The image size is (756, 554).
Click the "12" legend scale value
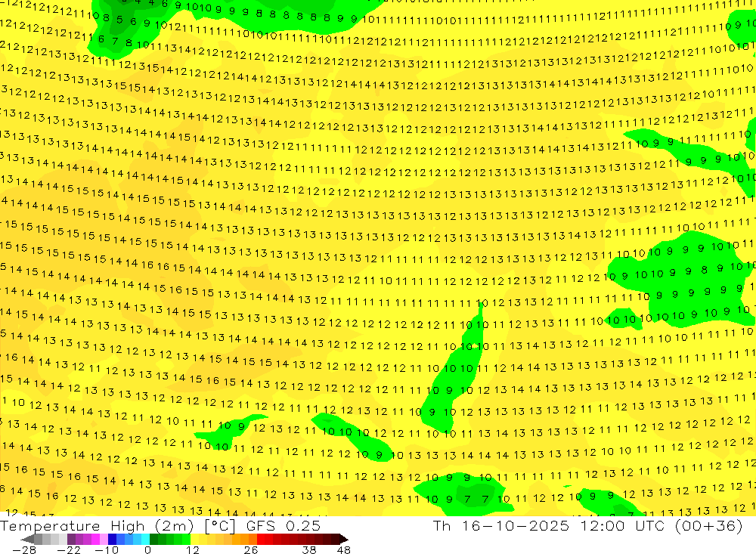tap(193, 549)
